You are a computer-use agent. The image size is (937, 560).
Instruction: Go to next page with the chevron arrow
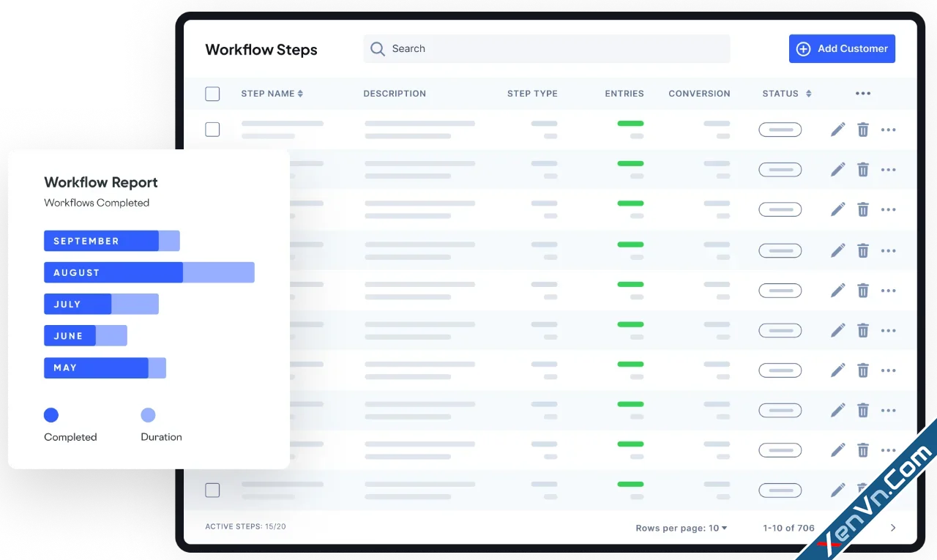(x=893, y=528)
